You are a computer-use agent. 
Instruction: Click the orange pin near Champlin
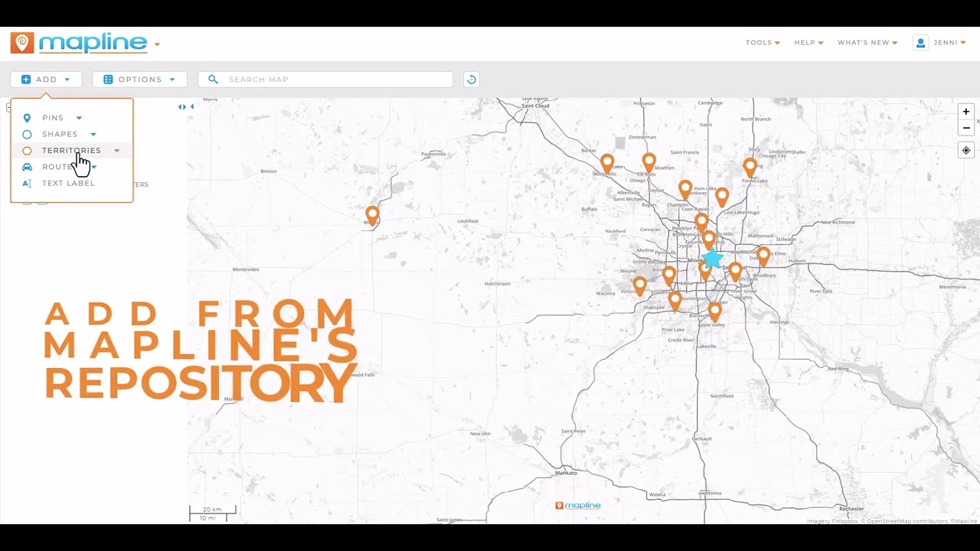coord(685,191)
